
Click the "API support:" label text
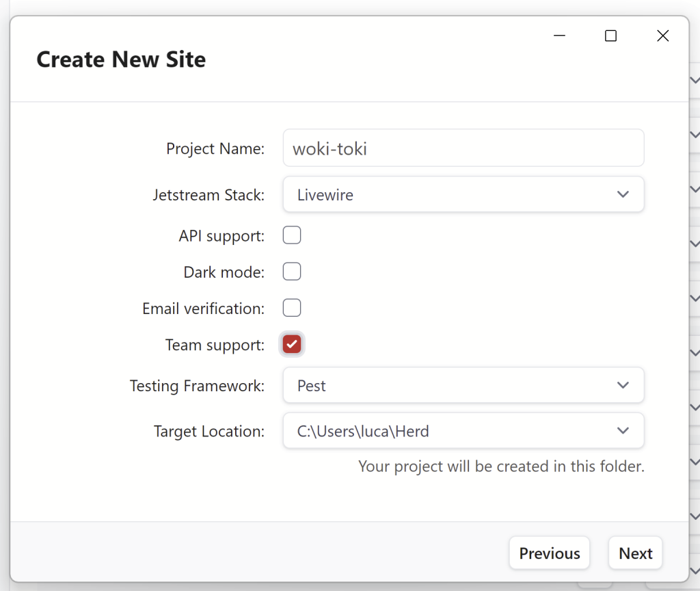point(221,236)
